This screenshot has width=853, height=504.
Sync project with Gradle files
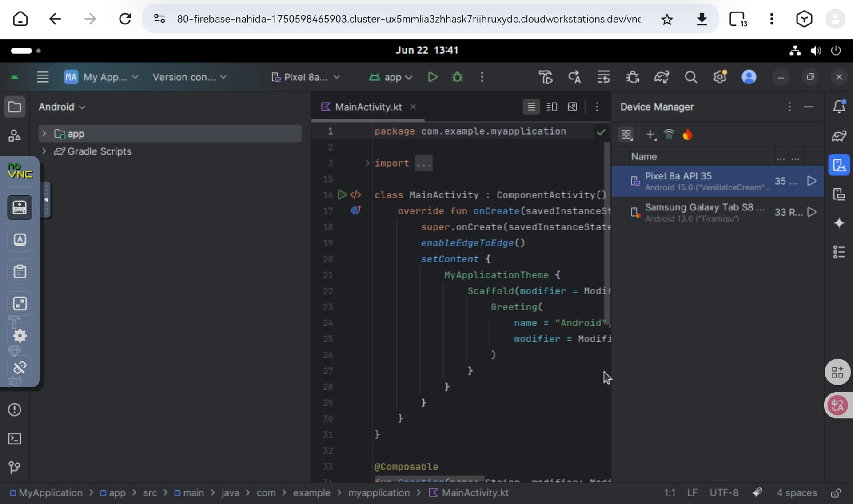tap(661, 77)
